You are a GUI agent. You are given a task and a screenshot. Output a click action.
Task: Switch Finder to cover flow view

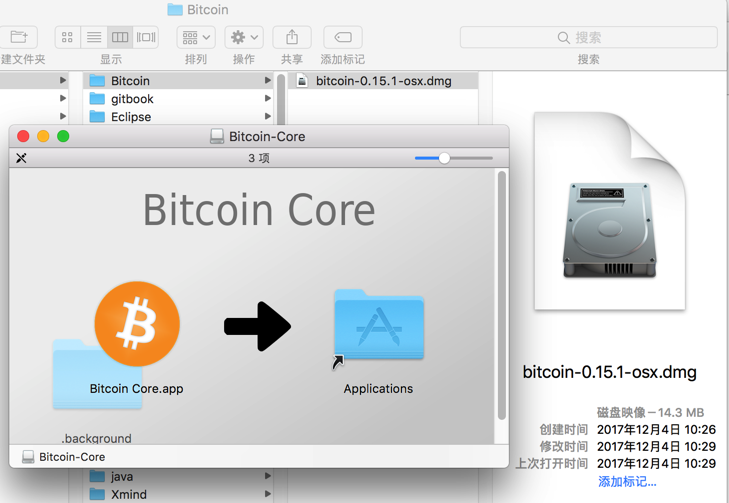[x=146, y=37]
